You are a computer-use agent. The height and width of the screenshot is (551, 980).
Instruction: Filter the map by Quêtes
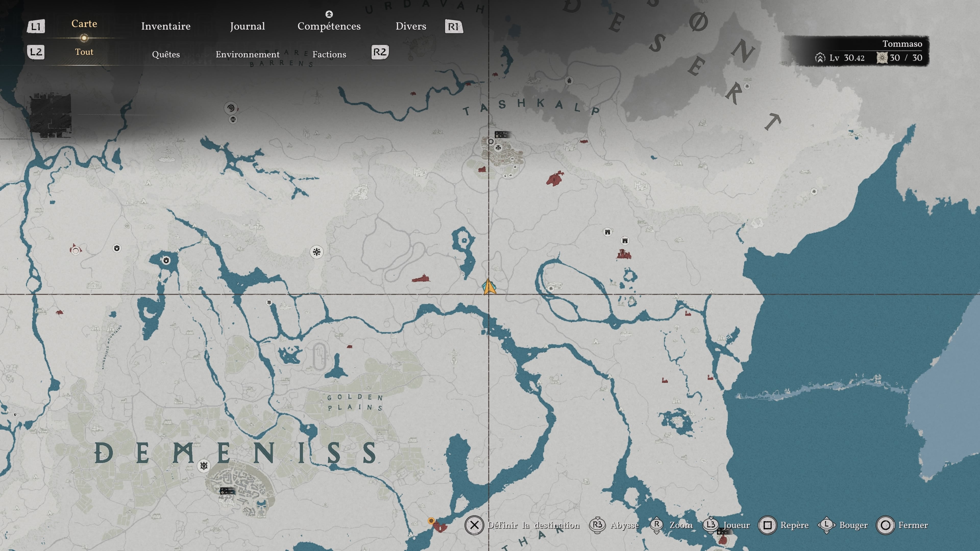coord(166,54)
